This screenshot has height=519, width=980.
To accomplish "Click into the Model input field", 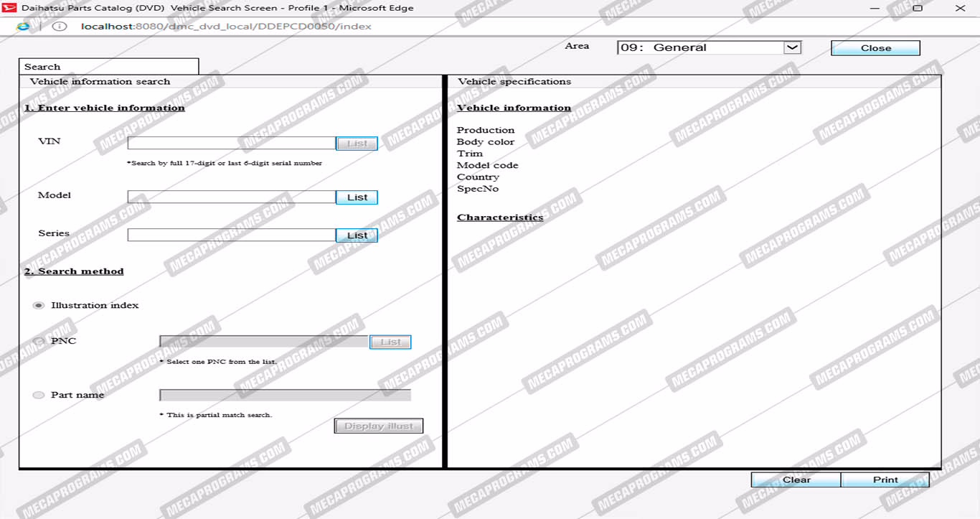I will click(232, 197).
